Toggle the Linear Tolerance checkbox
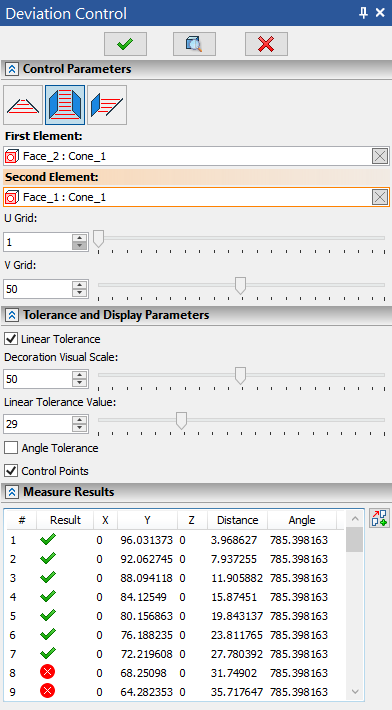This screenshot has width=392, height=710. tap(11, 339)
